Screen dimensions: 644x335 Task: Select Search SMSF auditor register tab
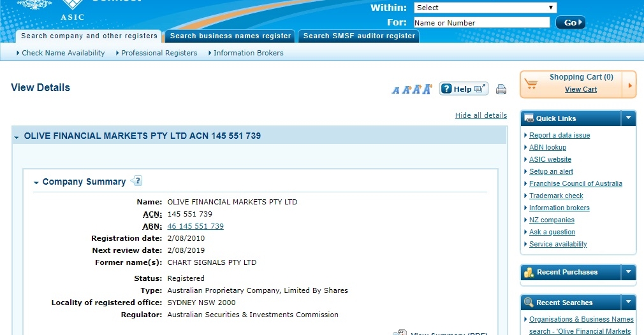[x=359, y=36]
